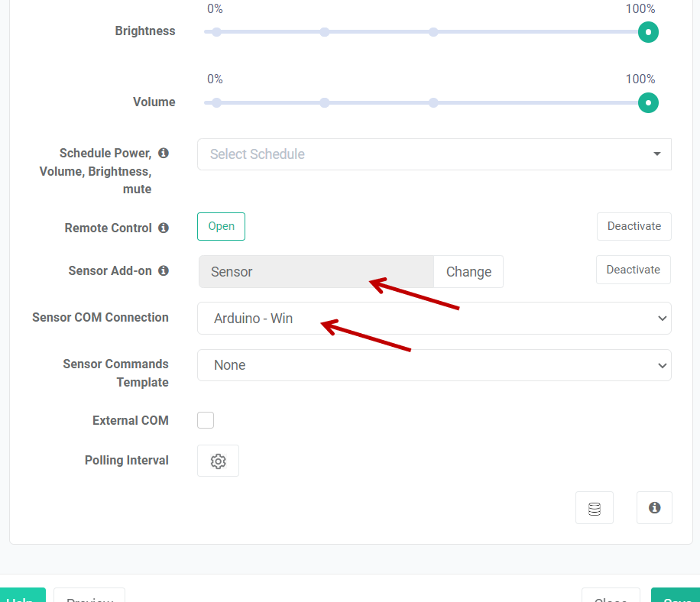700x602 pixels.
Task: Open Remote Control
Action: click(221, 227)
